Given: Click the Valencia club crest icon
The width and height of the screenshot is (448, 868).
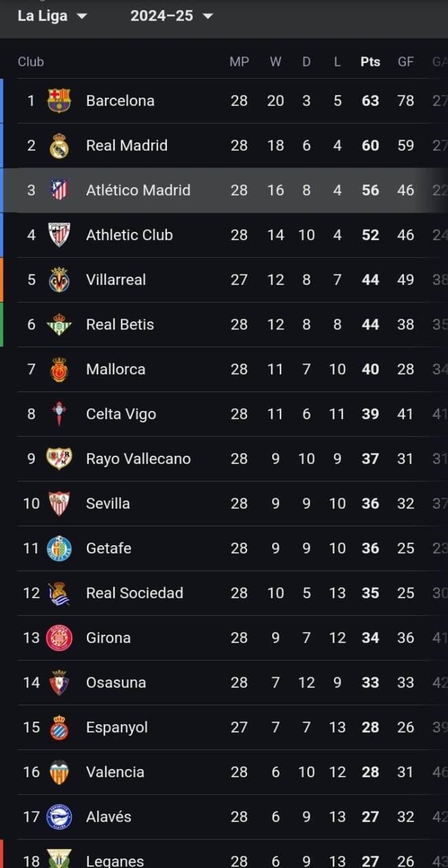Looking at the screenshot, I should (59, 772).
